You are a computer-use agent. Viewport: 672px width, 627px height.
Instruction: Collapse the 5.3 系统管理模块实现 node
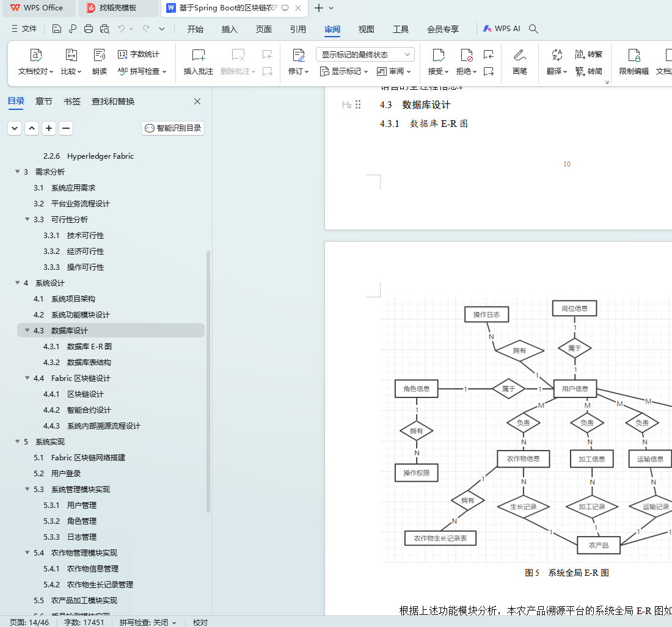[27, 489]
